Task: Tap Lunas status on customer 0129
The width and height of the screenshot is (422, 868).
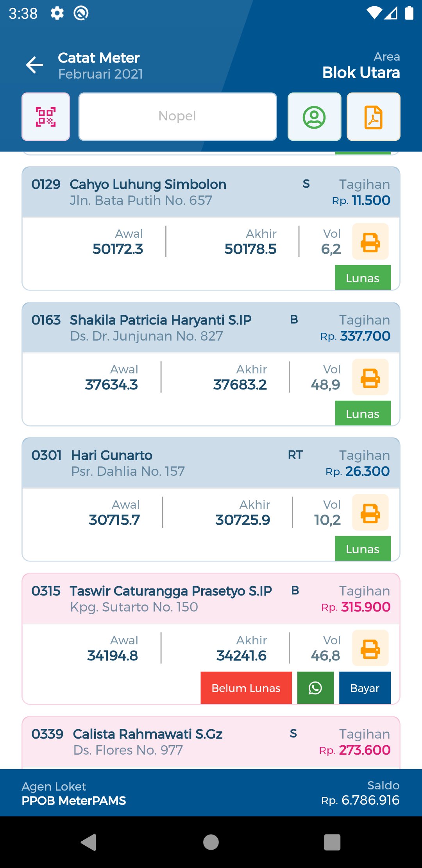Action: pyautogui.click(x=362, y=278)
